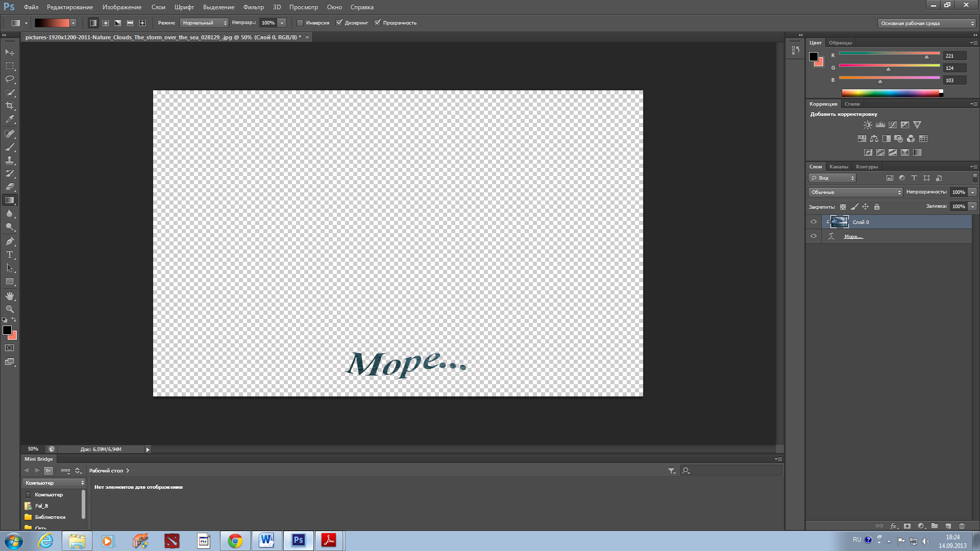Image resolution: width=980 pixels, height=551 pixels.
Task: Add Brightness/Contrast adjustment icon
Action: [x=868, y=124]
